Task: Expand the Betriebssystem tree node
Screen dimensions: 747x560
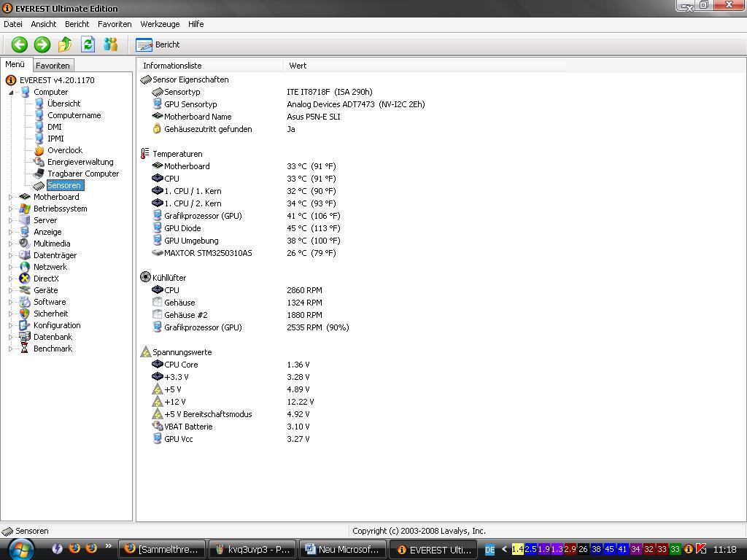Action: click(x=10, y=209)
